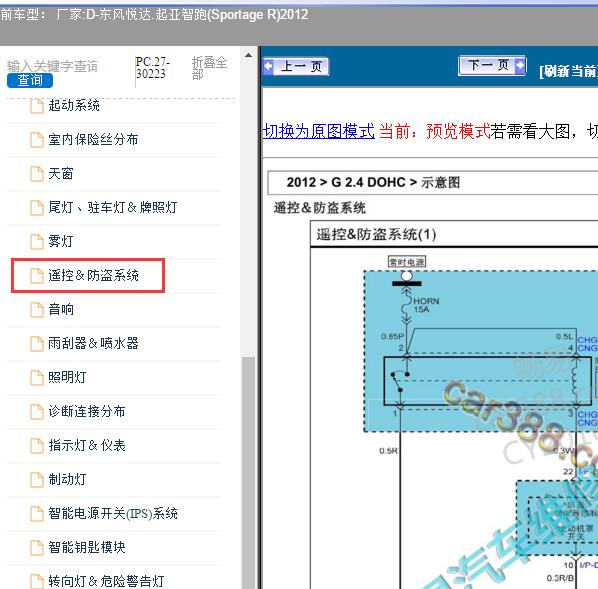
Task: Open 转向灯&危险警告灯 entry
Action: point(106,581)
